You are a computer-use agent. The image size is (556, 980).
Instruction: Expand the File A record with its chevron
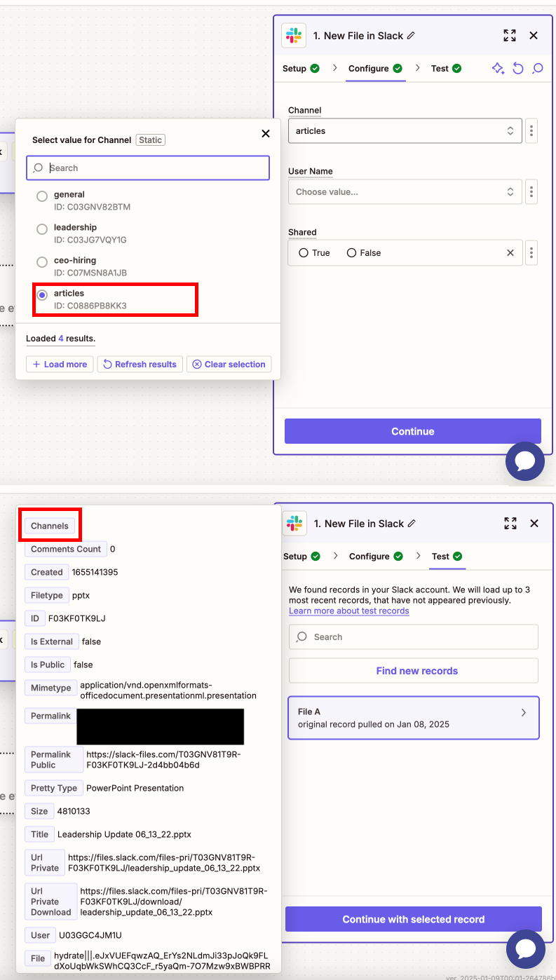(x=523, y=712)
